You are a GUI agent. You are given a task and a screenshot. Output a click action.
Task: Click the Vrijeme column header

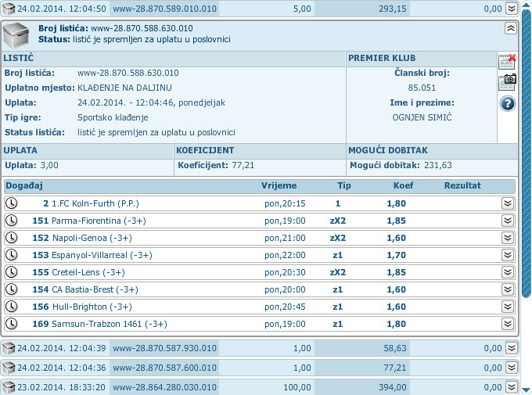[x=279, y=185]
